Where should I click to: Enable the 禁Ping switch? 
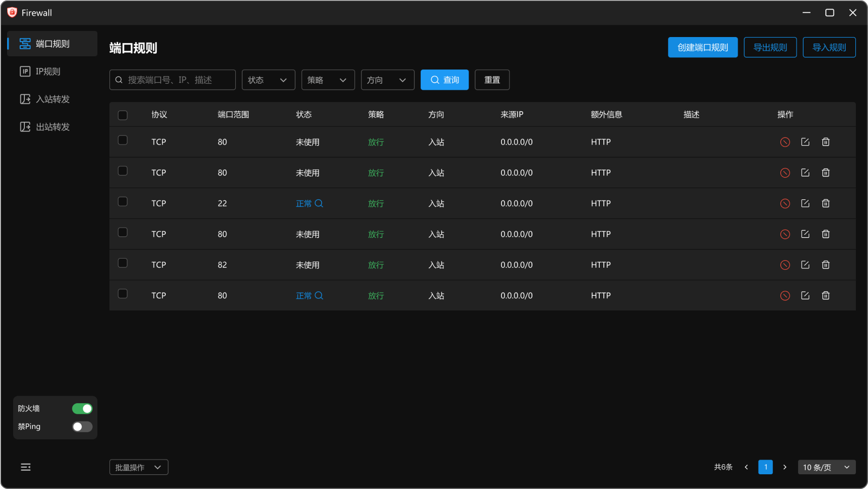[82, 427]
